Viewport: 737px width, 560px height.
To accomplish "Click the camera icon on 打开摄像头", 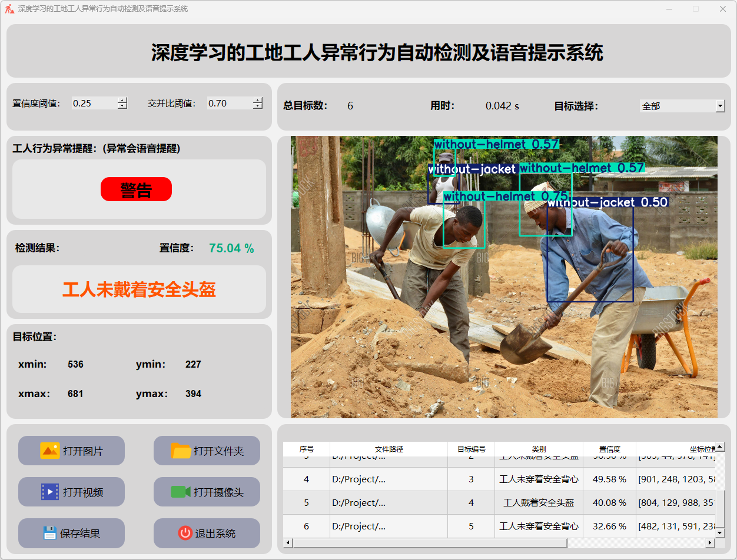I will [x=181, y=492].
